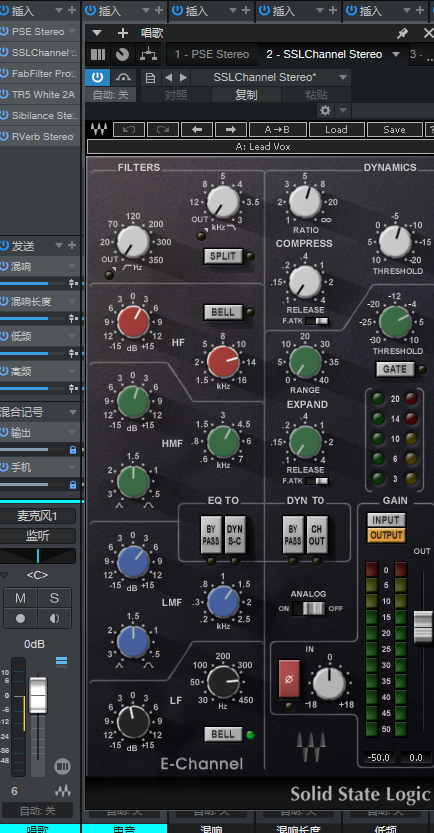The height and width of the screenshot is (833, 434).
Task: Click the Waves logo toolbar icon
Action: (x=99, y=129)
